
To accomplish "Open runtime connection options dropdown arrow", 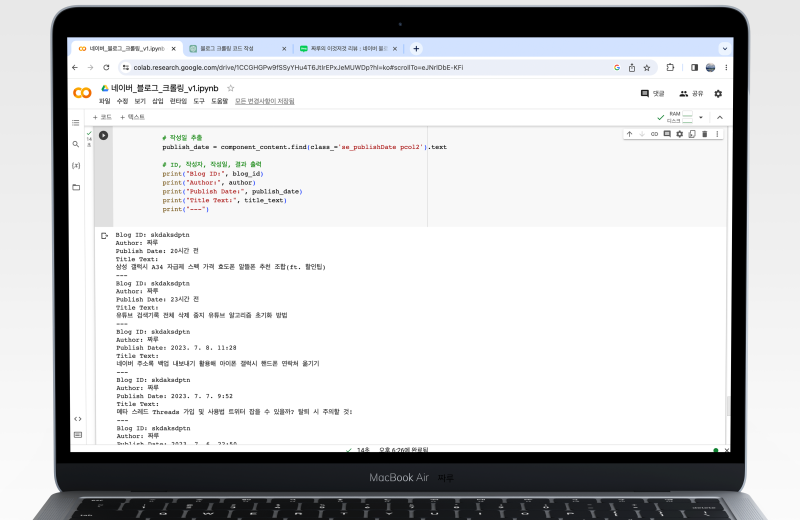I will point(701,117).
